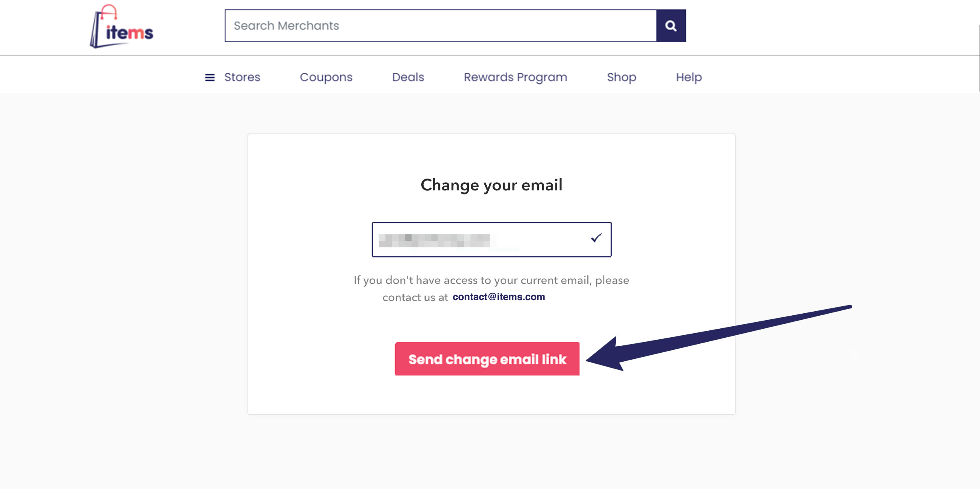Open the contact@items.com email link

[499, 297]
